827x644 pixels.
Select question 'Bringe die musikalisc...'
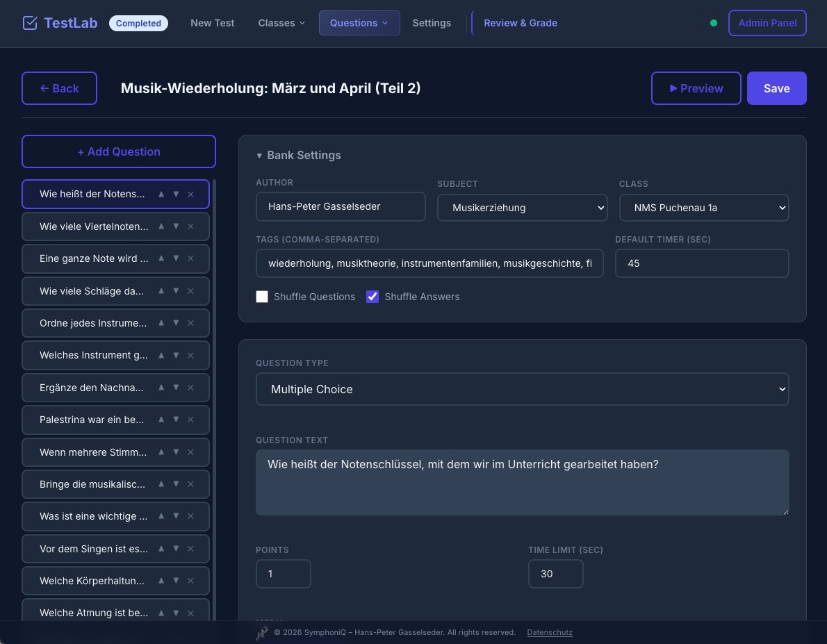[92, 484]
